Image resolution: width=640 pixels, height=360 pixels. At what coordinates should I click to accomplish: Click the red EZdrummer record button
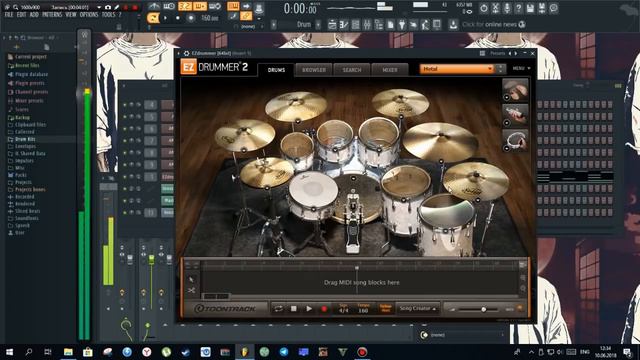coord(324,309)
